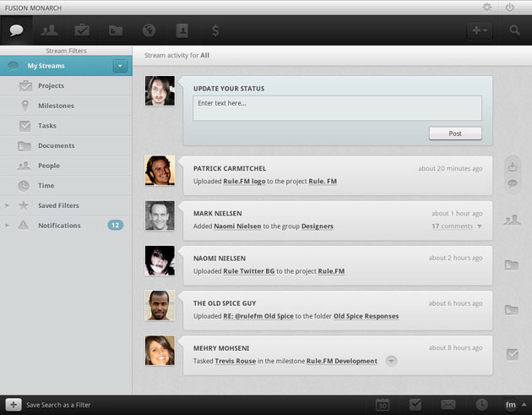Open the globe icon in top navigation
This screenshot has height=415, width=532.
[x=149, y=30]
